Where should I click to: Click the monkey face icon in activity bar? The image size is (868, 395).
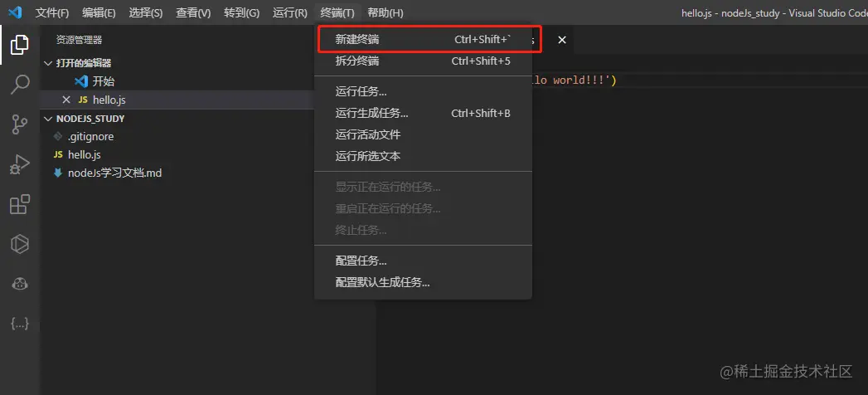tap(19, 284)
